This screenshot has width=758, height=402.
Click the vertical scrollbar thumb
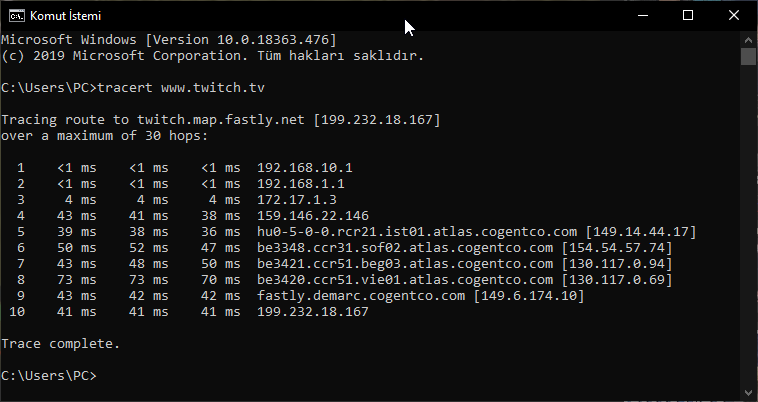[748, 56]
